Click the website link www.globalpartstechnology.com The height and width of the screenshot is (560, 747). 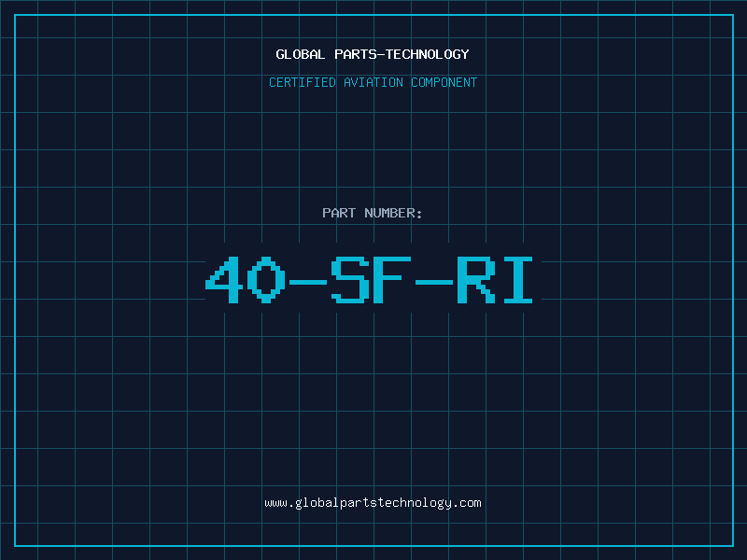[x=373, y=503]
